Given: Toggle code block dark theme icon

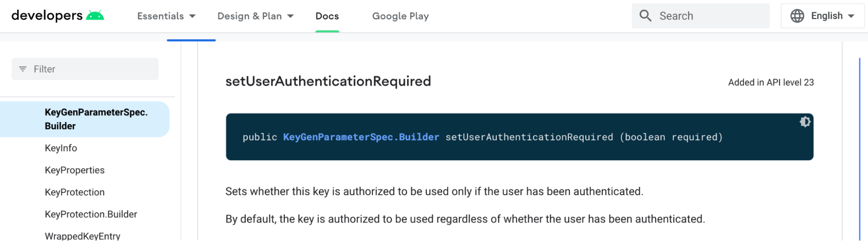Looking at the screenshot, I should tap(805, 122).
